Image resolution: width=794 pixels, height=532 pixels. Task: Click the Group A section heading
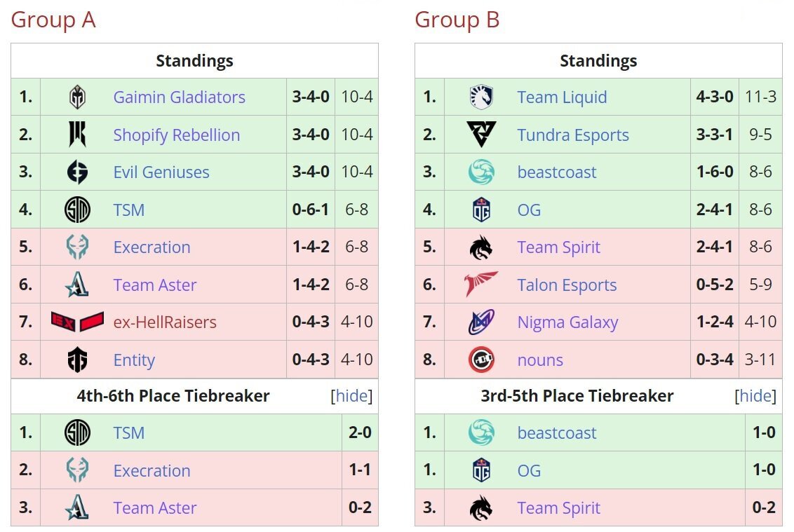point(53,20)
